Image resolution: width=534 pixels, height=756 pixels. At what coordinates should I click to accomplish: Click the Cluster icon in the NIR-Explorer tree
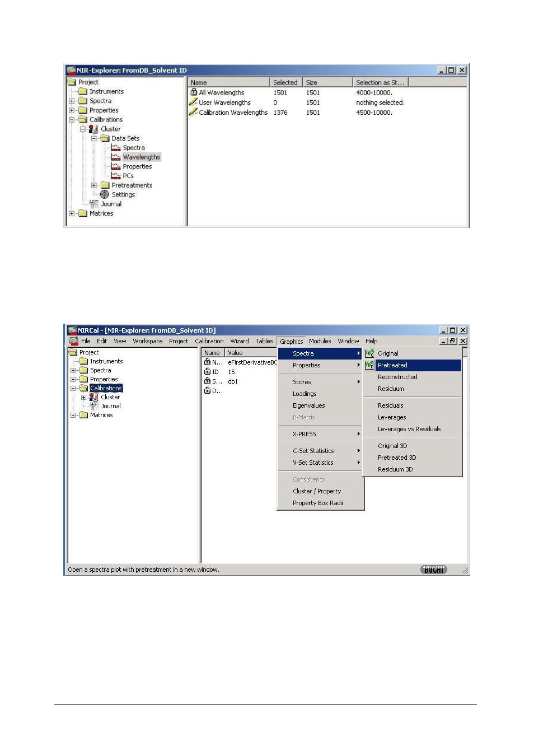pos(93,129)
